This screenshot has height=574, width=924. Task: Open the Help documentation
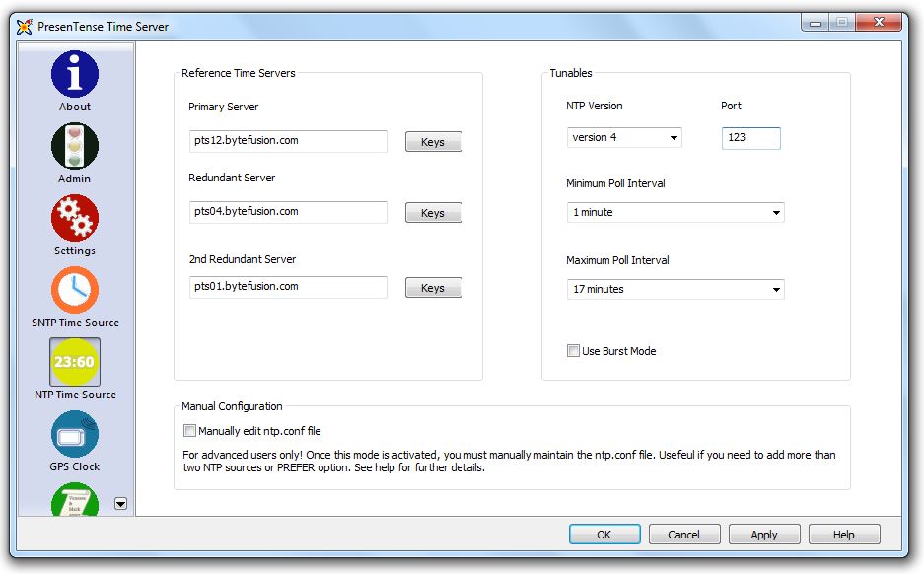[x=844, y=534]
